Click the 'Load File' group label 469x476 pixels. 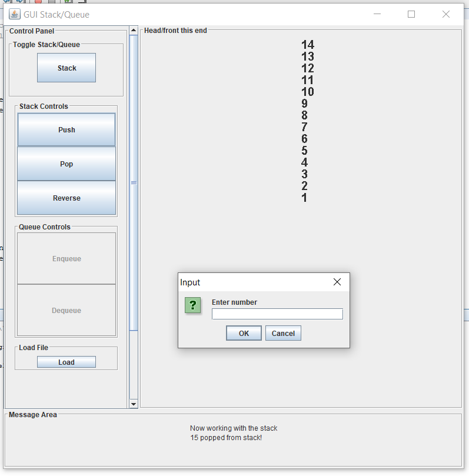(34, 348)
